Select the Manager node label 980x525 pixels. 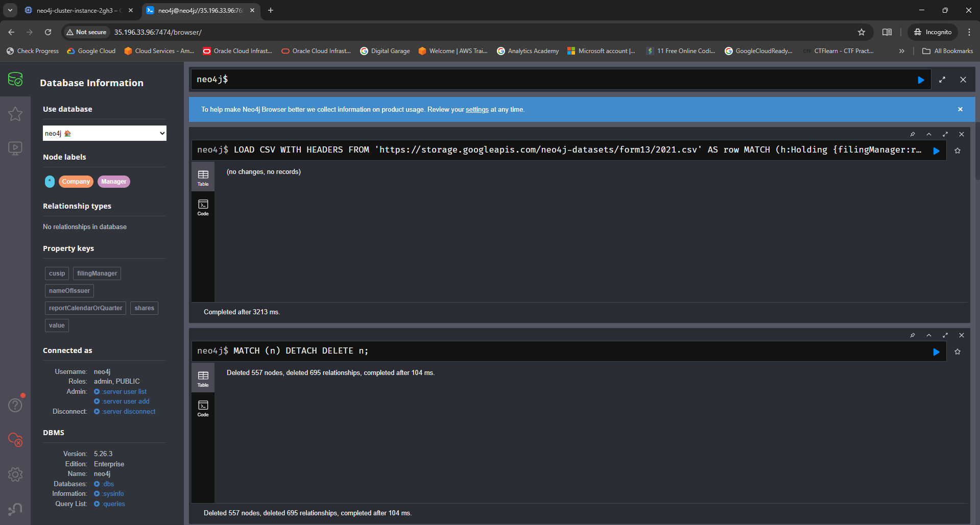(x=113, y=182)
